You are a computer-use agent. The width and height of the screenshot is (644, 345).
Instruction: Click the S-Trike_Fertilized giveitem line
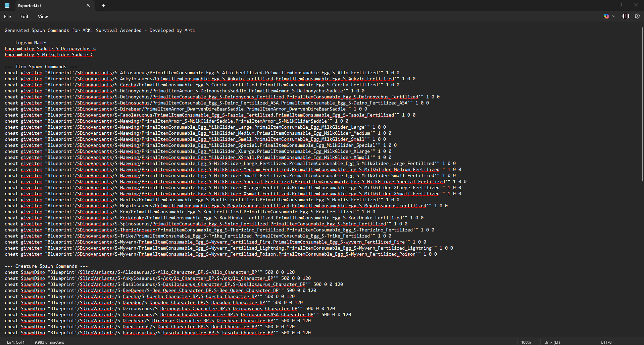[198, 236]
